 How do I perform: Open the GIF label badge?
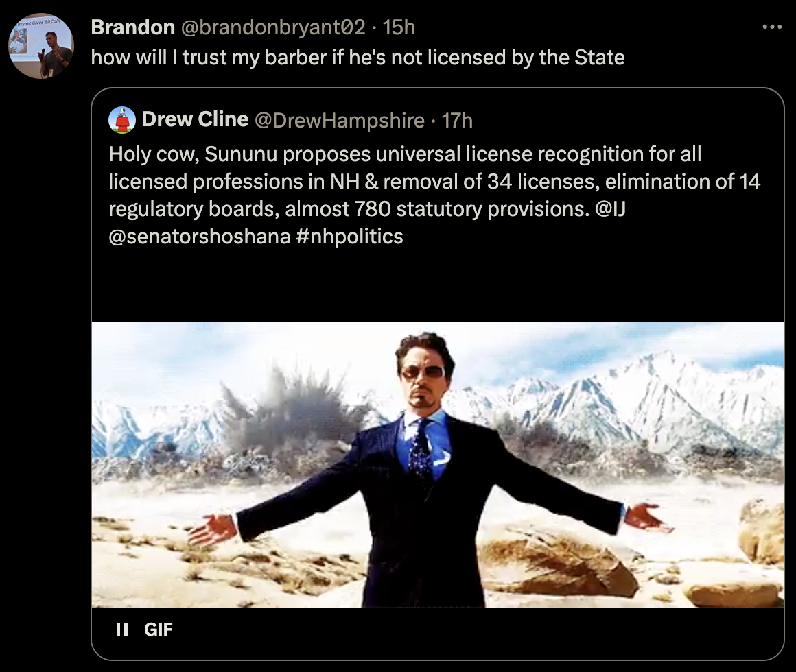point(159,629)
